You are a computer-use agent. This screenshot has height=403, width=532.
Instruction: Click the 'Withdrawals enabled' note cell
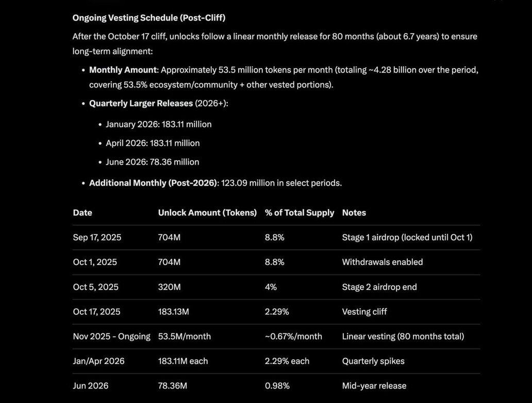[383, 262]
